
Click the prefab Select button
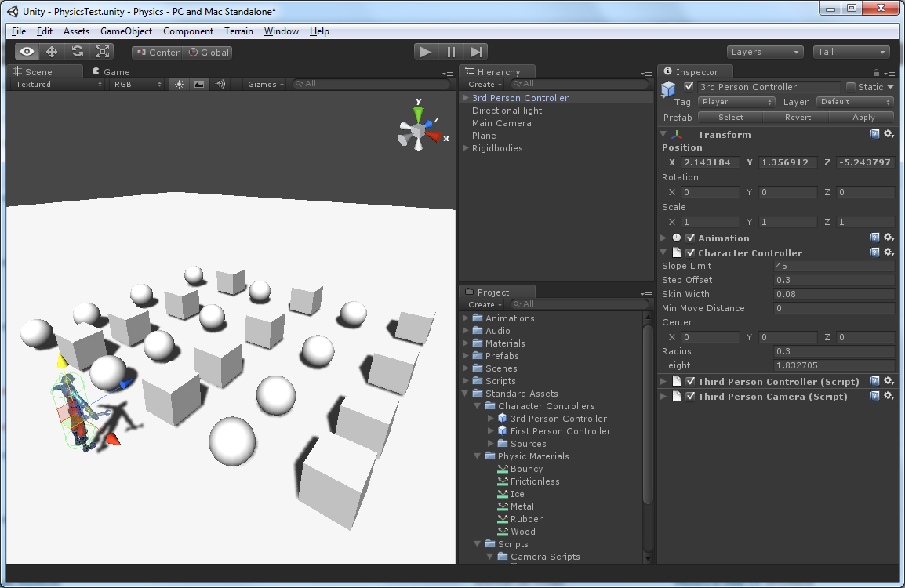(x=731, y=117)
